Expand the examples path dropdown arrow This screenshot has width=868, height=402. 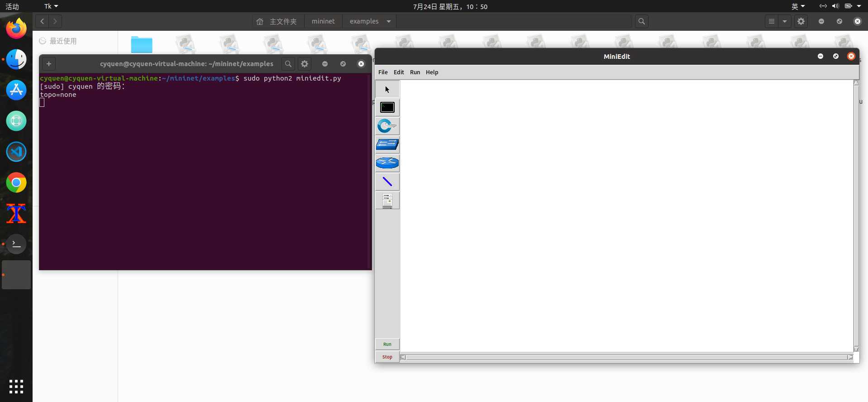pyautogui.click(x=389, y=21)
